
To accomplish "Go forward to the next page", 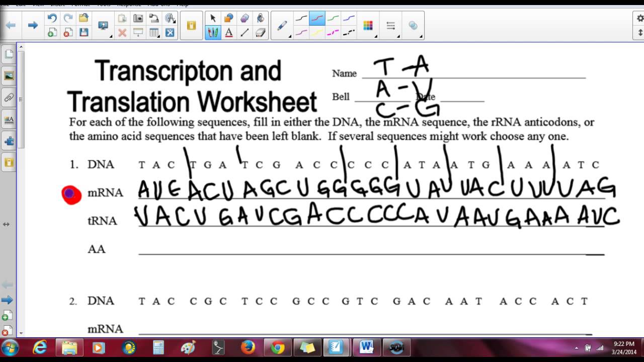I will (32, 25).
